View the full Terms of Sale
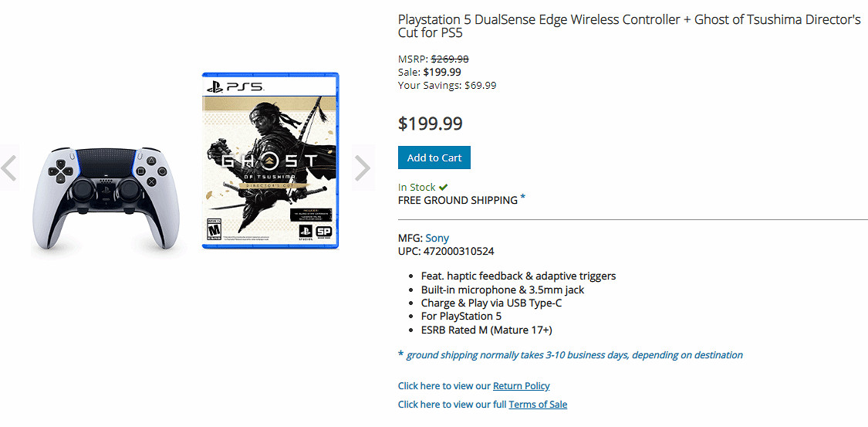The height and width of the screenshot is (427, 868). [x=538, y=404]
